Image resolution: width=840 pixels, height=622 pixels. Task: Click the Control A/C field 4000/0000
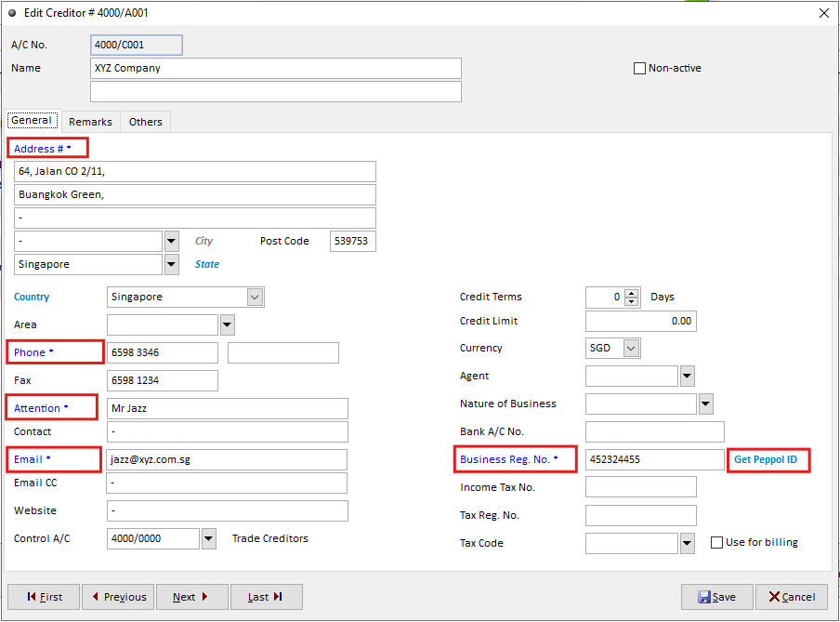[x=153, y=539]
